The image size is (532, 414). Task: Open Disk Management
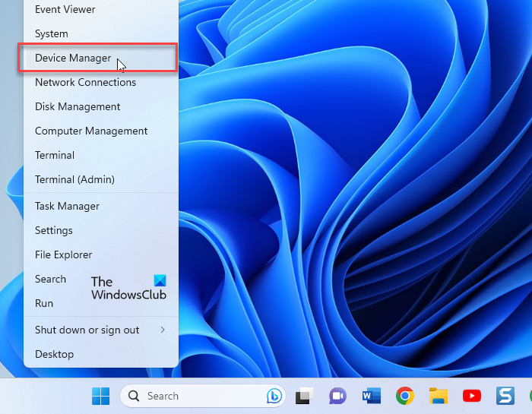click(101, 106)
